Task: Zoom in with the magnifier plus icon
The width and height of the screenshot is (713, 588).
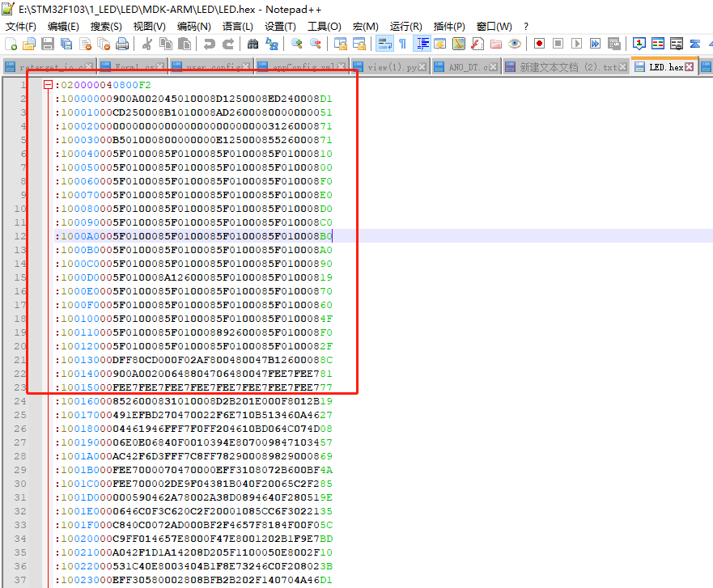Action: tap(296, 44)
